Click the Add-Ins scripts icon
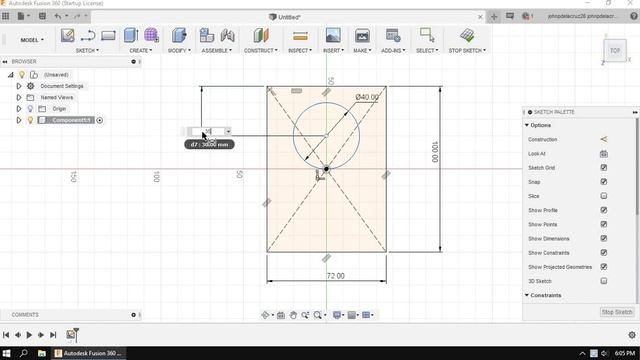The height and width of the screenshot is (360, 640). 393,36
